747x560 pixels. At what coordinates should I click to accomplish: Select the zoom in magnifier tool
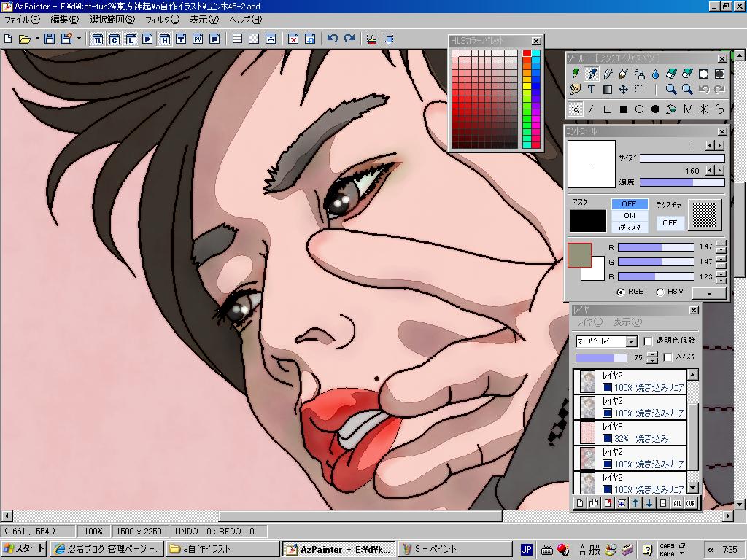(x=671, y=90)
